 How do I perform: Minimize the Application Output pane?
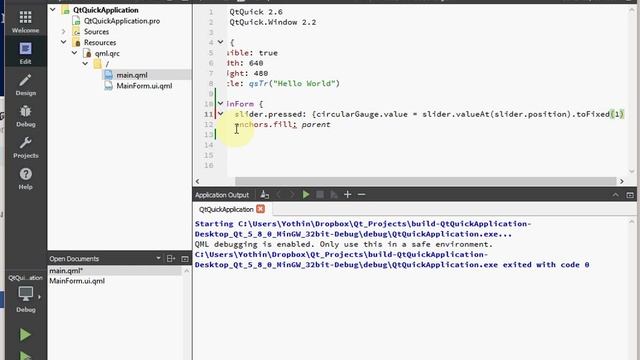[616, 195]
